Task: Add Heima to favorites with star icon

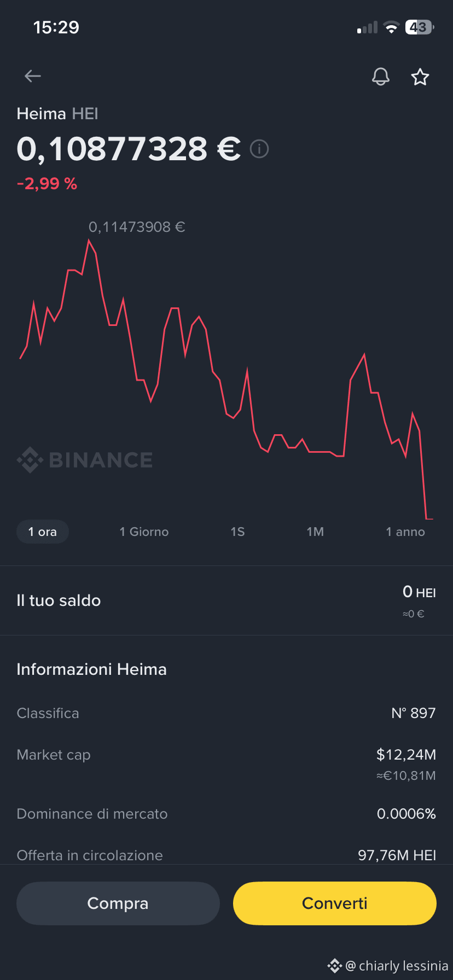Action: 420,77
